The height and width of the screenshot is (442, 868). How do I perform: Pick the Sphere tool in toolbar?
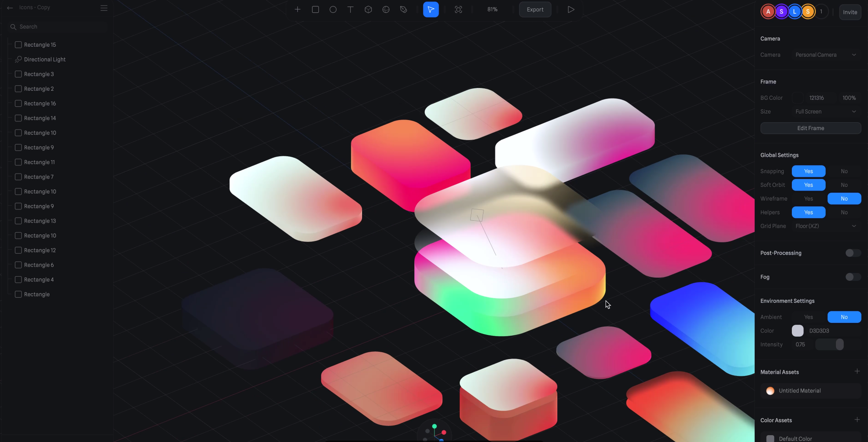[386, 10]
